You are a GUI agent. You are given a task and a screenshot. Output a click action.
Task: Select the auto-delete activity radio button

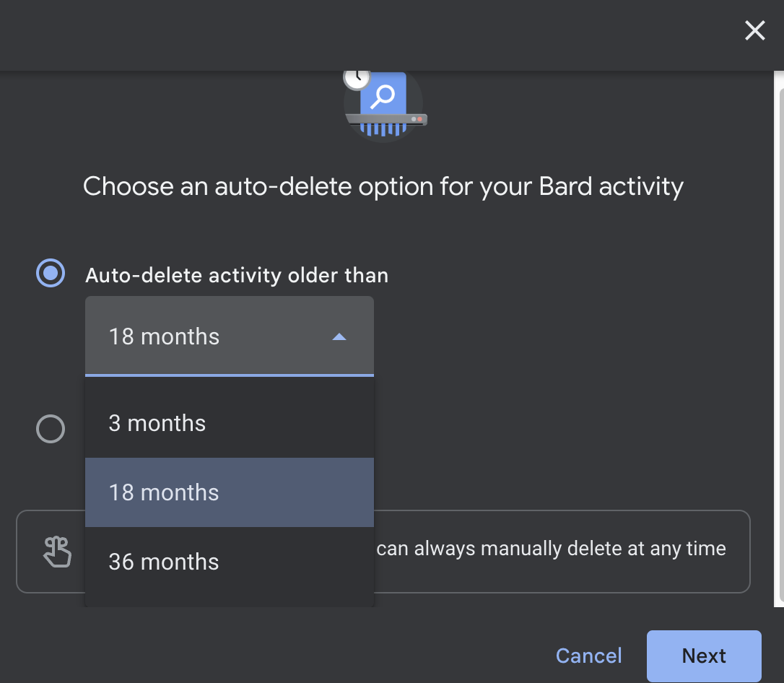tap(51, 273)
